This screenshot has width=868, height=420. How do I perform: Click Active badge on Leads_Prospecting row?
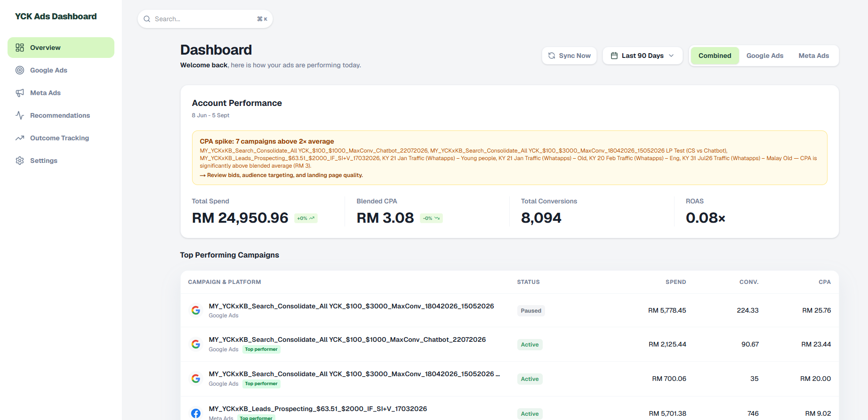tap(530, 414)
